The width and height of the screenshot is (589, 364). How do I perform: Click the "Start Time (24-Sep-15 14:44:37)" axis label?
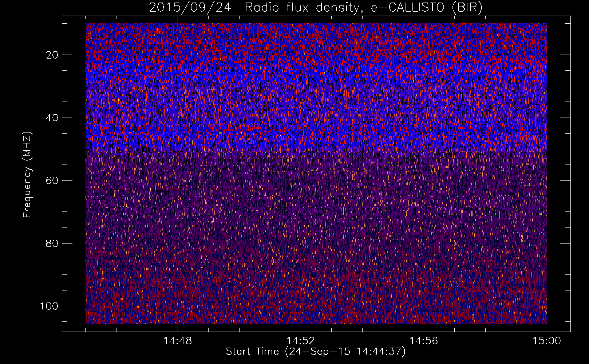tap(316, 352)
